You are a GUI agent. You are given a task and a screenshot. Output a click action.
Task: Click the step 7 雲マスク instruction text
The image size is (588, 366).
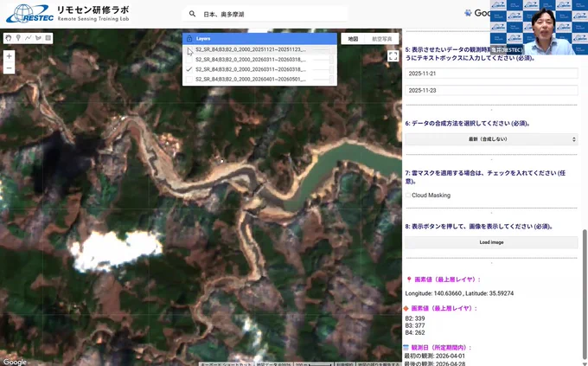(485, 177)
